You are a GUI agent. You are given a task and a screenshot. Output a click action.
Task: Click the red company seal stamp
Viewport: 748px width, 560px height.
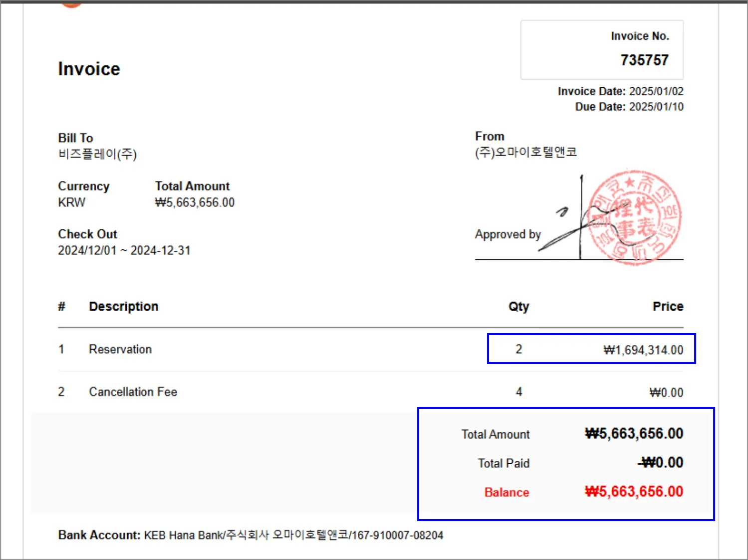[x=635, y=217]
